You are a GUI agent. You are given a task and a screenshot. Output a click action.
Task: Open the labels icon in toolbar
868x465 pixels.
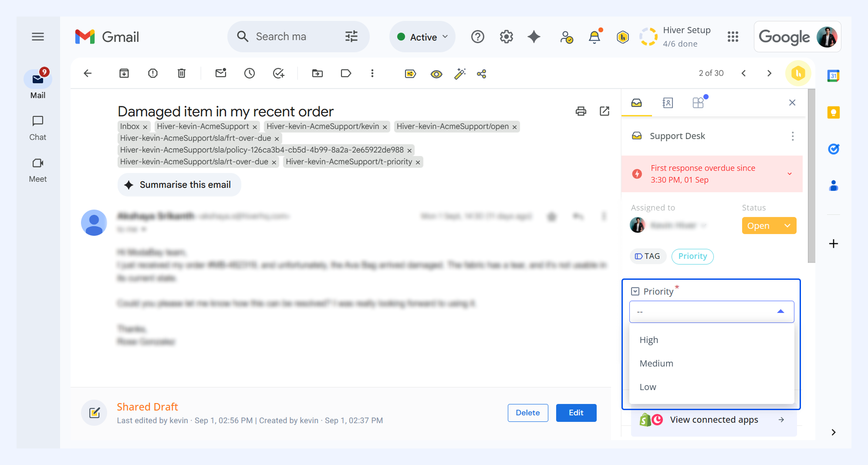point(346,73)
